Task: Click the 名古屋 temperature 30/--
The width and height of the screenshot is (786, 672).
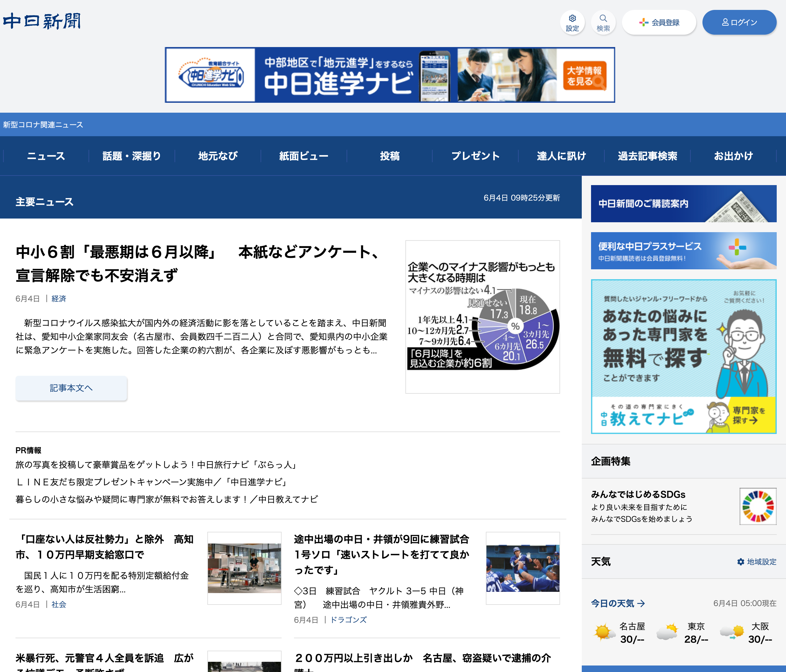Action: (632, 639)
